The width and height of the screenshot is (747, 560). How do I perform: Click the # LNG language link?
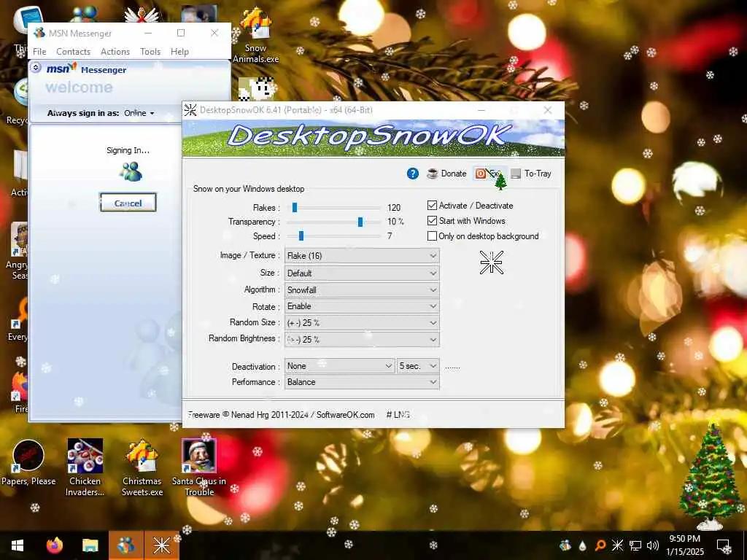point(398,415)
